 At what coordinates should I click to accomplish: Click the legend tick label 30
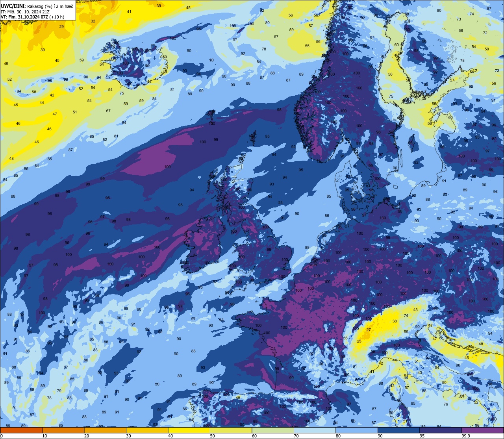tap(128, 436)
